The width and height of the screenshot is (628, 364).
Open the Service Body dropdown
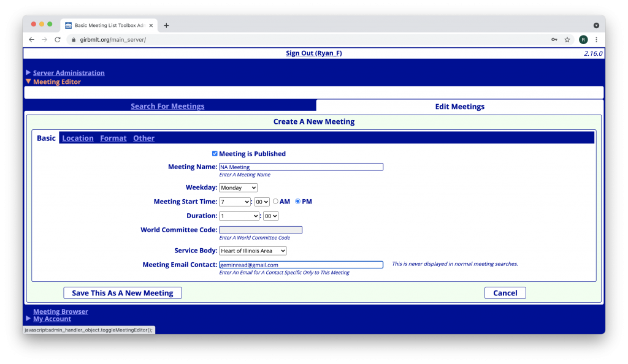pyautogui.click(x=253, y=251)
